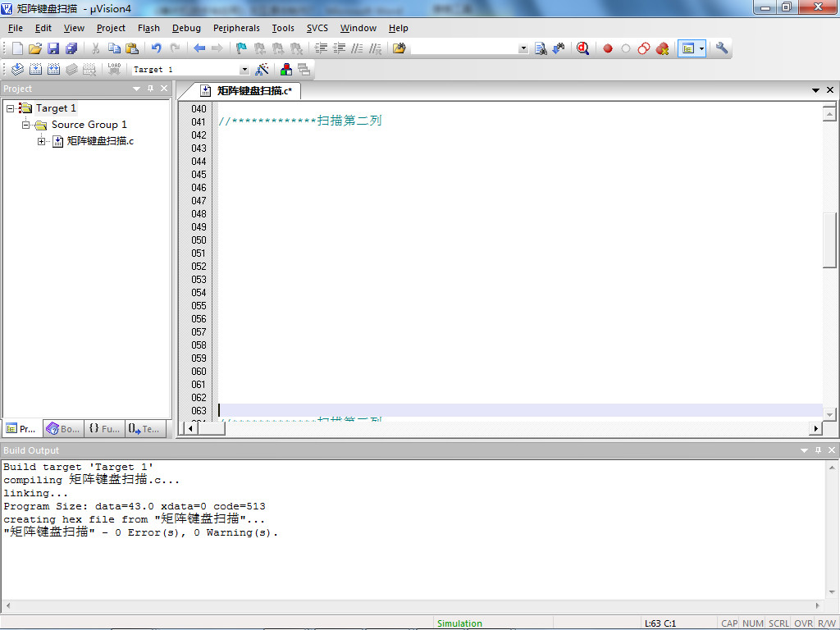Open the File menu
The width and height of the screenshot is (840, 630).
click(15, 29)
